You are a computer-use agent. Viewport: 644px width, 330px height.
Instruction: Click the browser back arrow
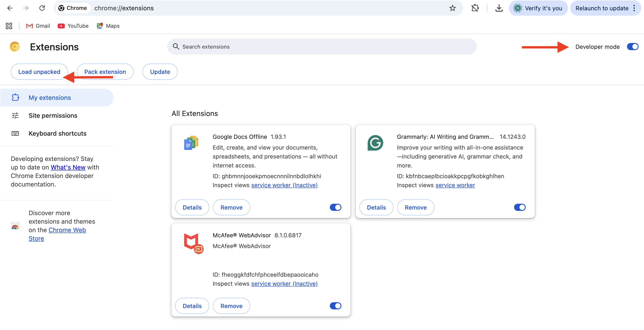10,8
